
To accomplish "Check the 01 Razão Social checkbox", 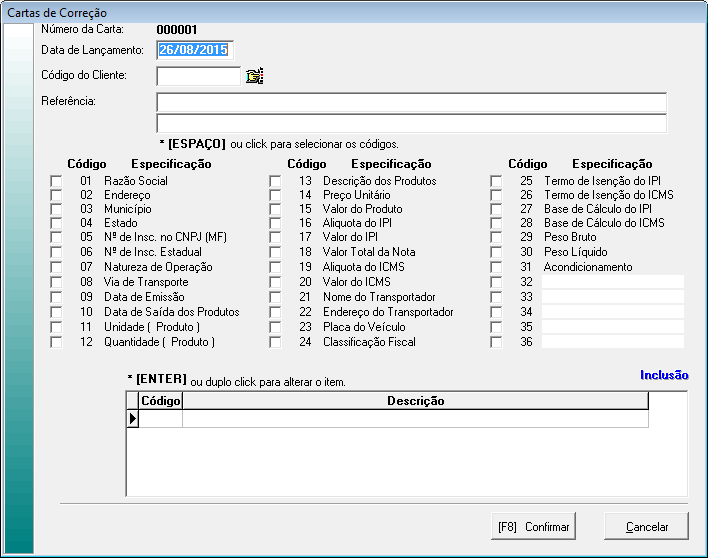I will tap(56, 181).
